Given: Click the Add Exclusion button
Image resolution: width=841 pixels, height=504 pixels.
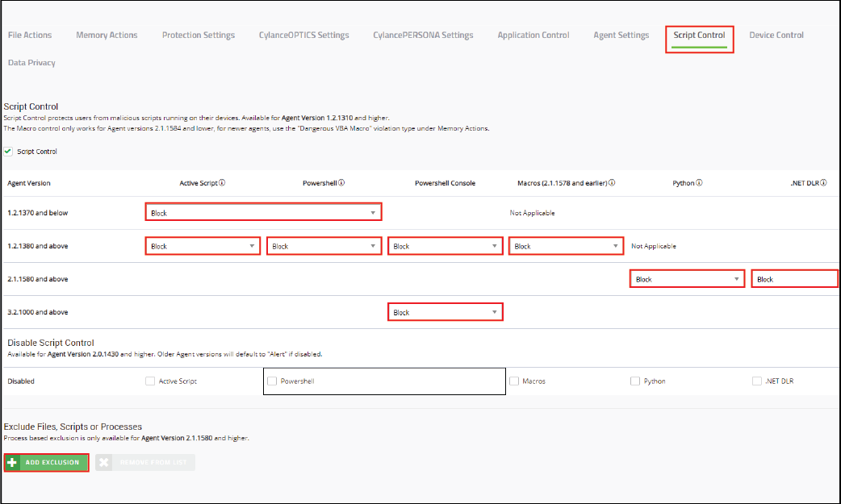Looking at the screenshot, I should (47, 462).
